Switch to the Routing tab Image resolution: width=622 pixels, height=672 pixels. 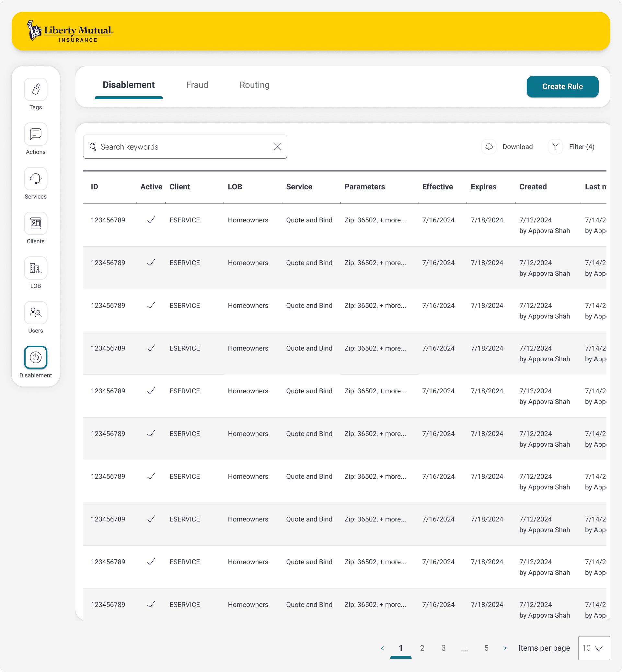[254, 85]
